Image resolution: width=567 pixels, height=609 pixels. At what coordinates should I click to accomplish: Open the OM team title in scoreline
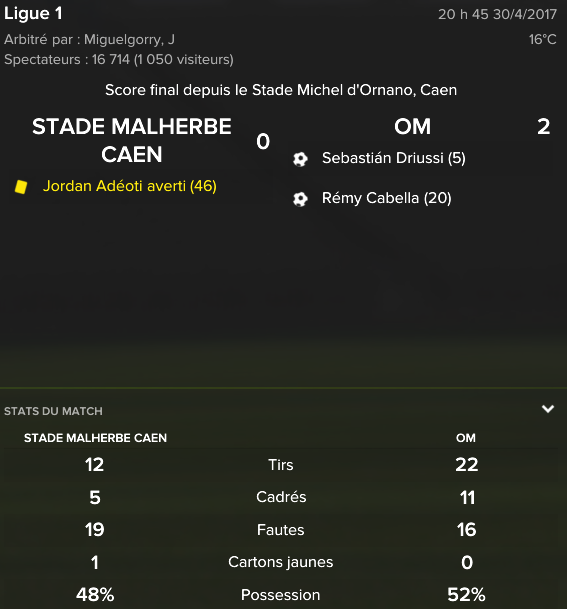click(412, 127)
